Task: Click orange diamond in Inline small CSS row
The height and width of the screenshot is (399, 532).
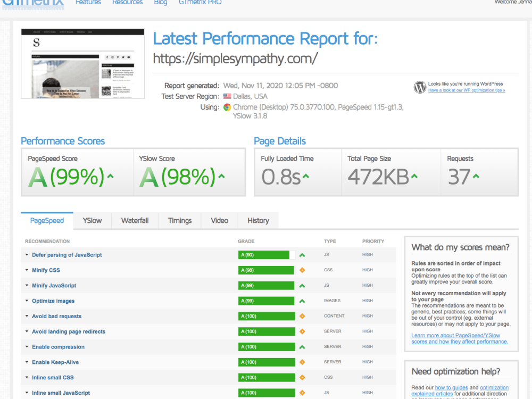Action: click(302, 377)
